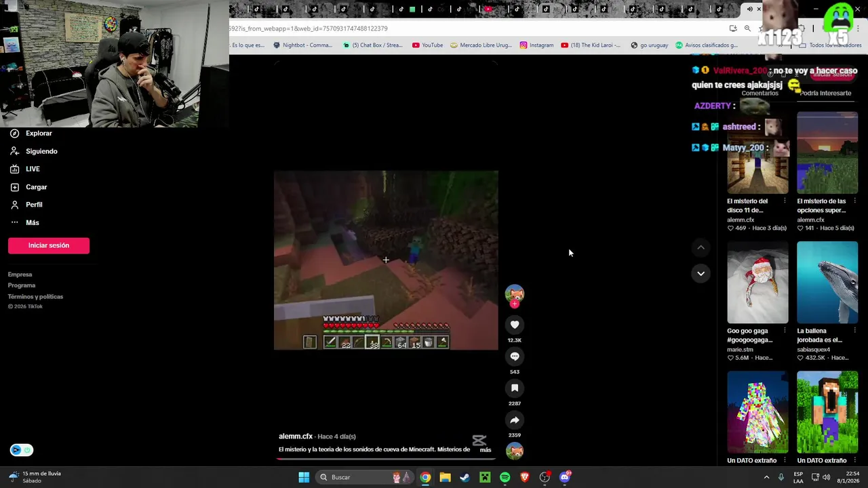Viewport: 868px width, 488px height.
Task: Expand the Más sidebar menu
Action: click(x=25, y=222)
